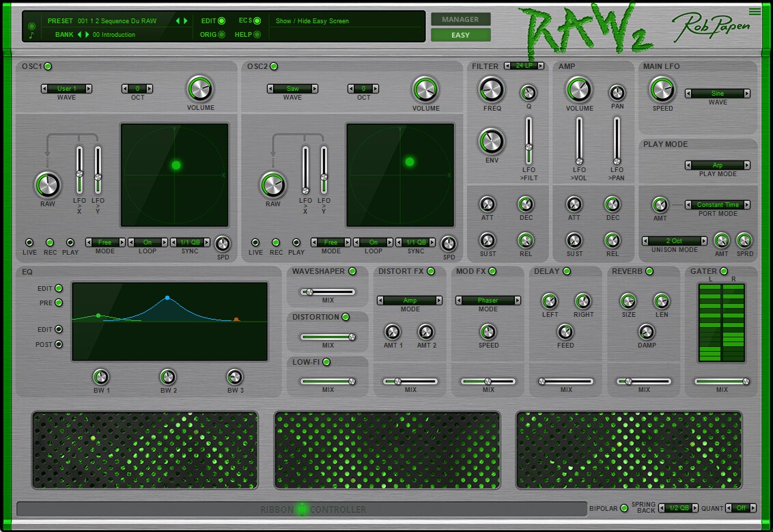Toggle the Reverb effect

649,271
